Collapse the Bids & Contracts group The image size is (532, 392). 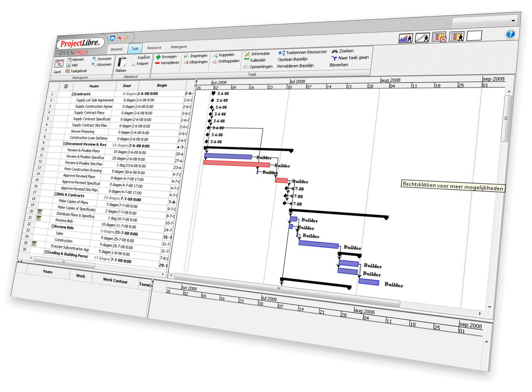point(56,194)
